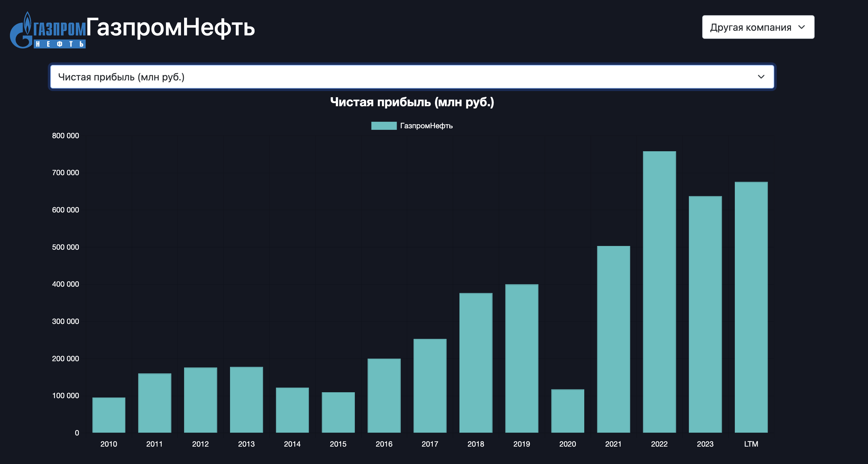This screenshot has height=464, width=868.
Task: Click the '0' y-axis value
Action: pos(77,433)
